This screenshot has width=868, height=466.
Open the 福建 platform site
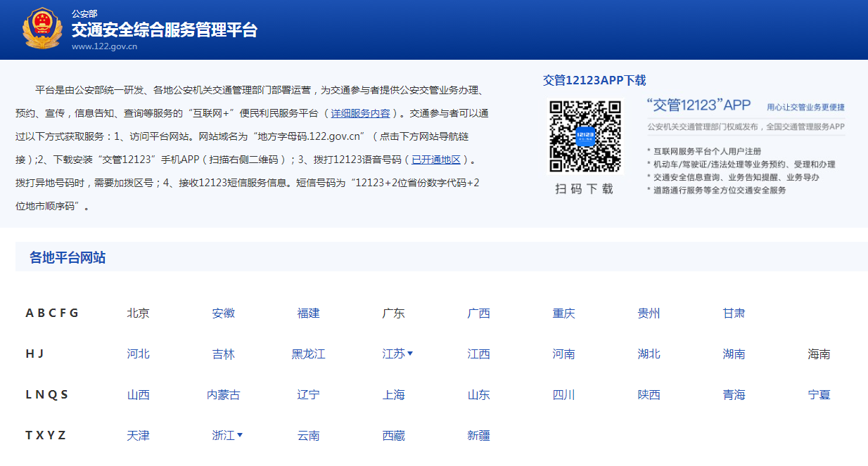(x=308, y=313)
